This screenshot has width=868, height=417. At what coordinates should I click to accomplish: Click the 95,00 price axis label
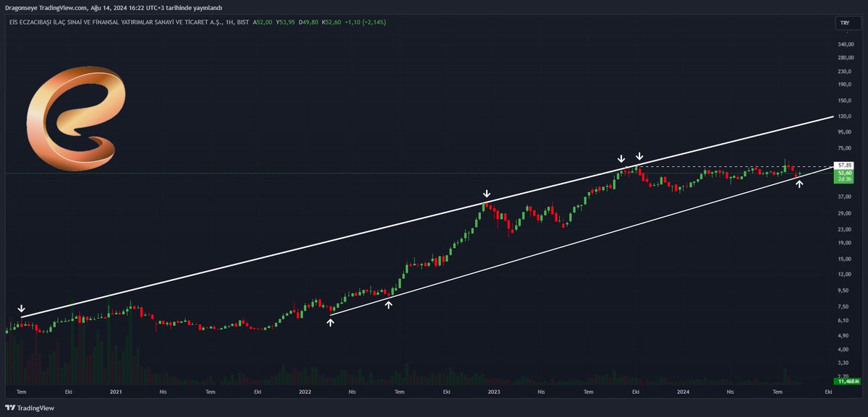tap(845, 132)
